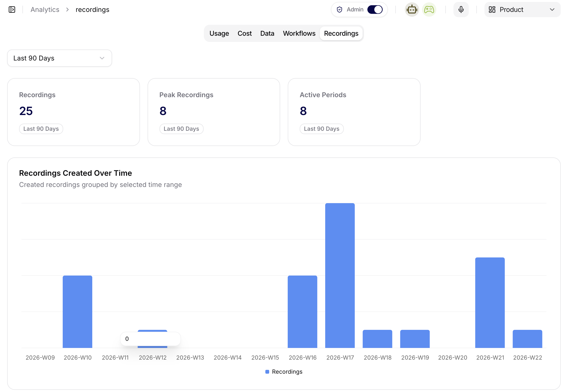566x392 pixels.
Task: Switch to the Usage tab
Action: point(219,33)
